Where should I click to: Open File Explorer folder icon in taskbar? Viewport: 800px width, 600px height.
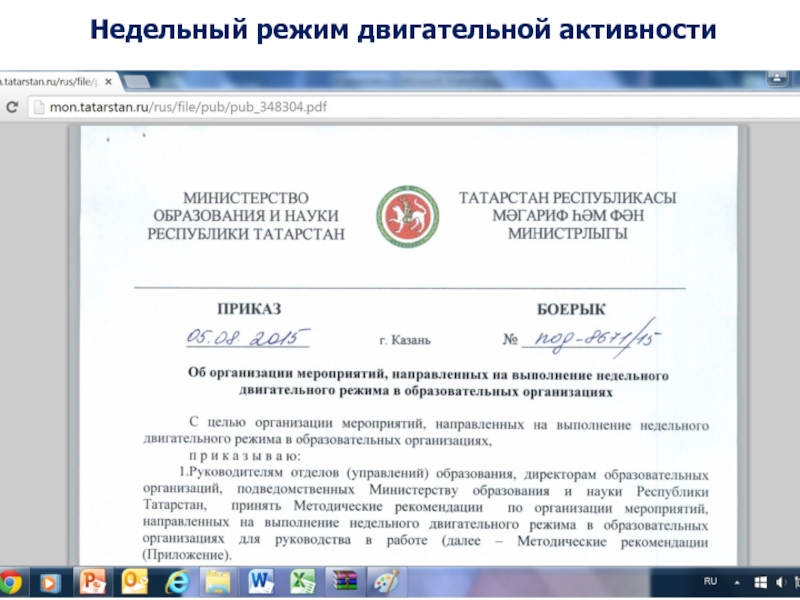click(218, 582)
